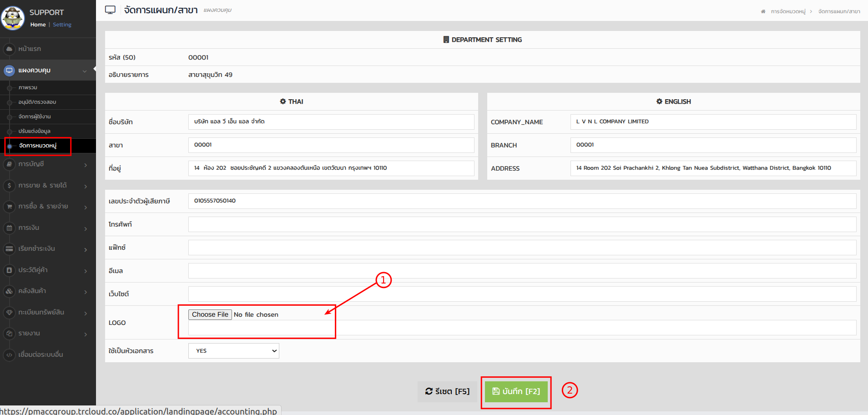
Task: Click the การบัญชี sidebar icon
Action: [9, 164]
